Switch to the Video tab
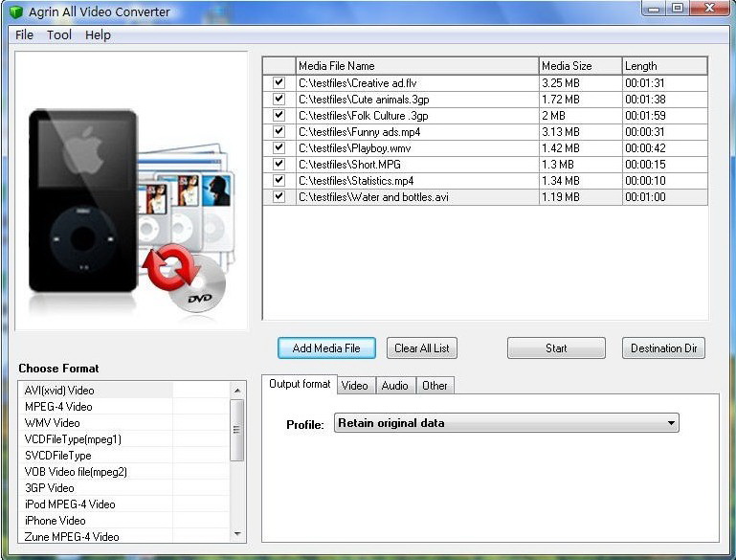The image size is (736, 560). coord(354,386)
